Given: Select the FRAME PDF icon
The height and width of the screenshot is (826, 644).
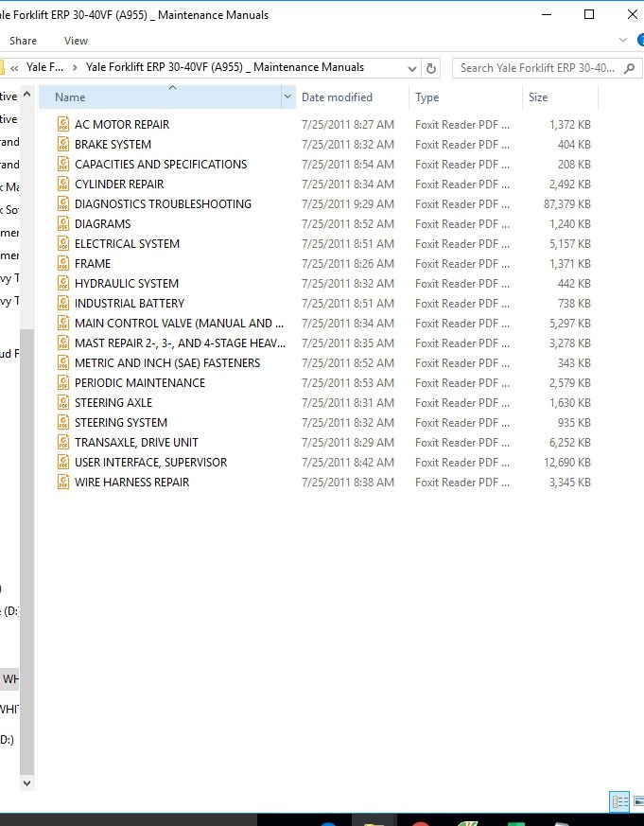Looking at the screenshot, I should point(63,263).
